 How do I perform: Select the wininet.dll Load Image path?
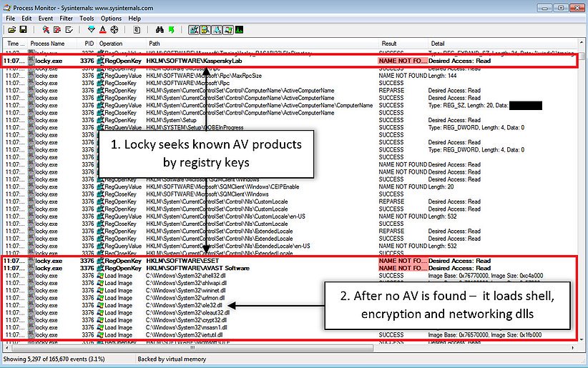(x=185, y=290)
